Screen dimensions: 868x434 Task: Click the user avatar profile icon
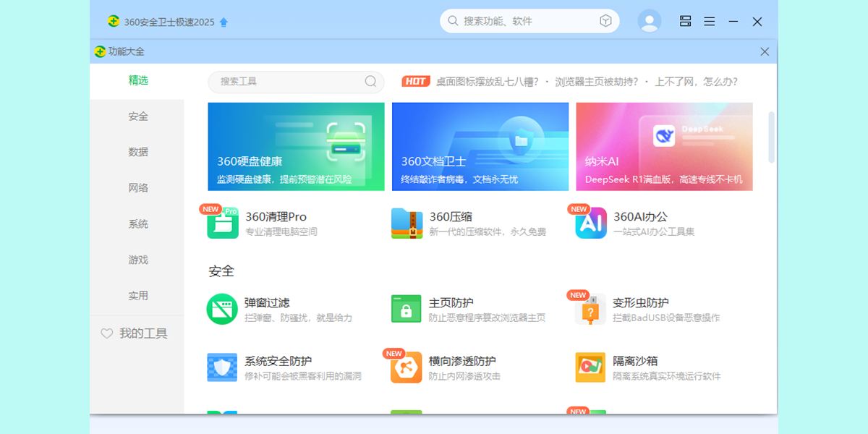point(650,22)
